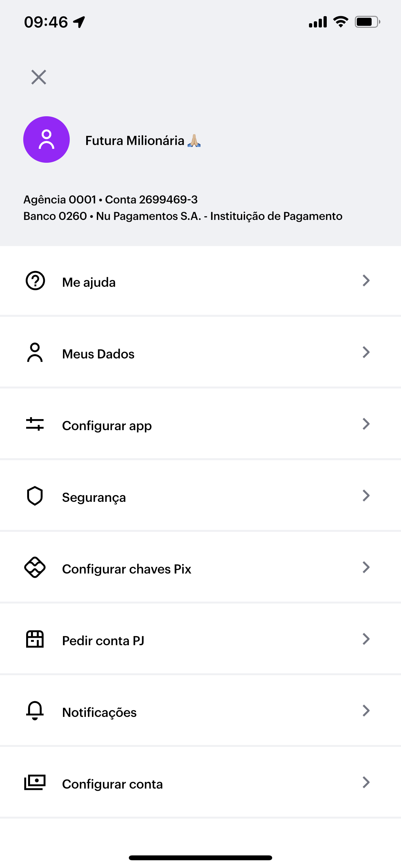This screenshot has height=868, width=401.
Task: Tap the Agência and Conta details text
Action: tap(110, 200)
